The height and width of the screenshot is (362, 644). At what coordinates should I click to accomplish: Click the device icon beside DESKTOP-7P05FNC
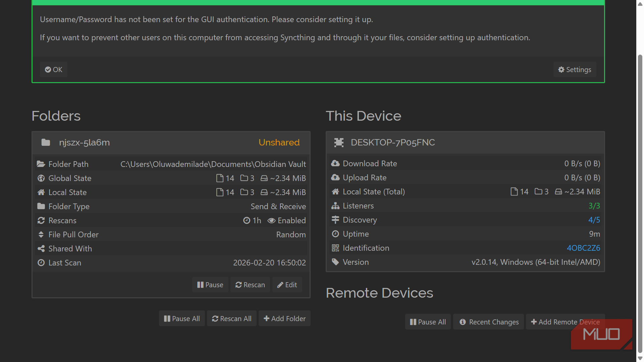click(339, 142)
